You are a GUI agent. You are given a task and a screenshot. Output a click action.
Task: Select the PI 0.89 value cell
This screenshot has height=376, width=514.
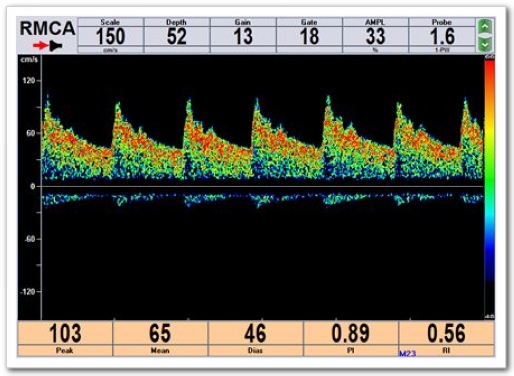pos(351,338)
